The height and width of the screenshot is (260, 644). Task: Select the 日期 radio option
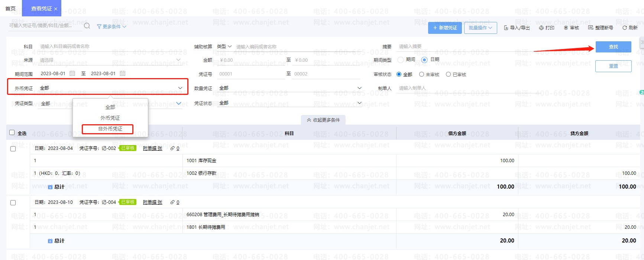click(x=424, y=60)
